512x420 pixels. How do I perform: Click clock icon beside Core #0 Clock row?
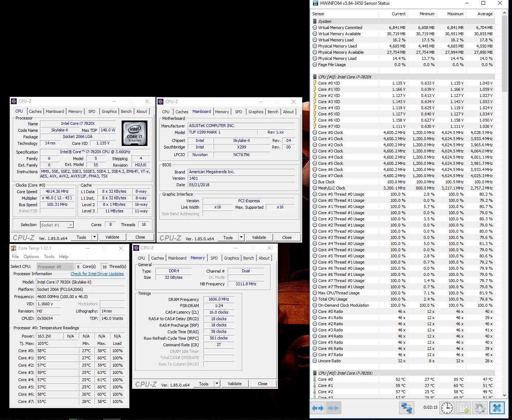point(315,132)
